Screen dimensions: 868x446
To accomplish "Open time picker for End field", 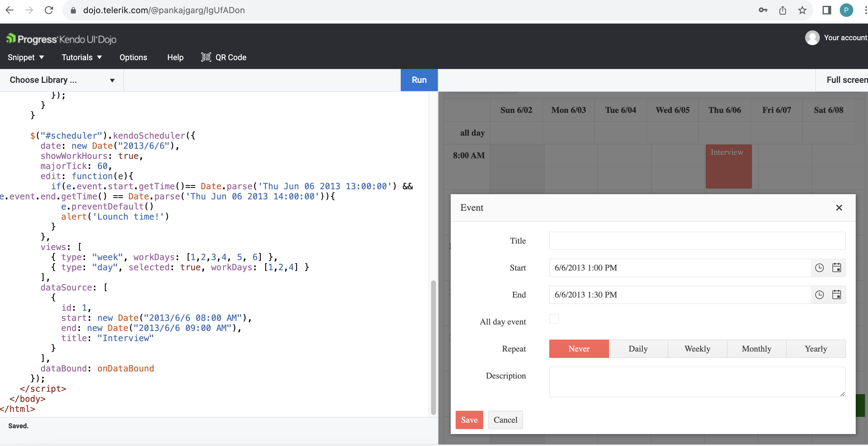I will click(x=819, y=295).
